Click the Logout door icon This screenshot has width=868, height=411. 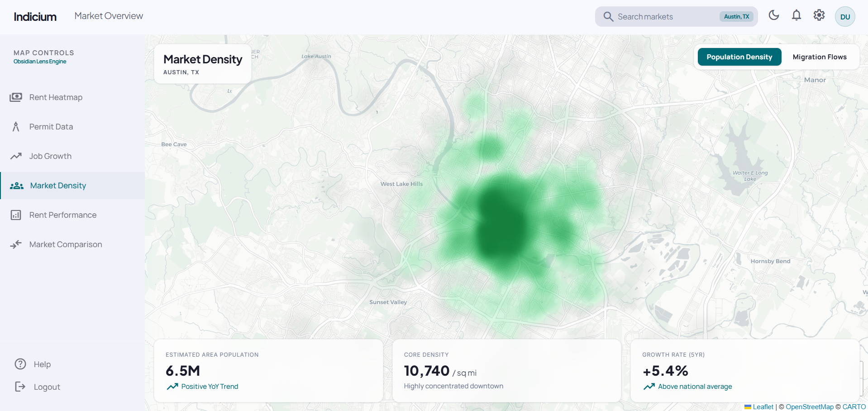pos(20,387)
